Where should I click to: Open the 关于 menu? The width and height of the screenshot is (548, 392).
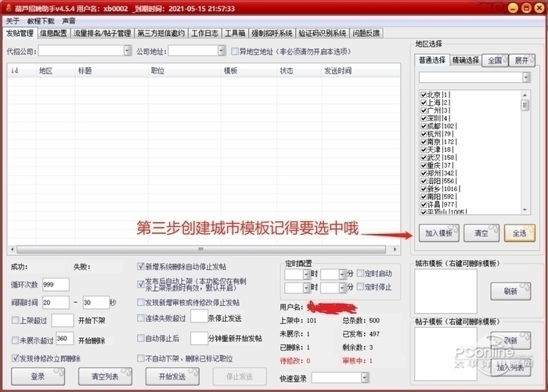click(x=13, y=21)
